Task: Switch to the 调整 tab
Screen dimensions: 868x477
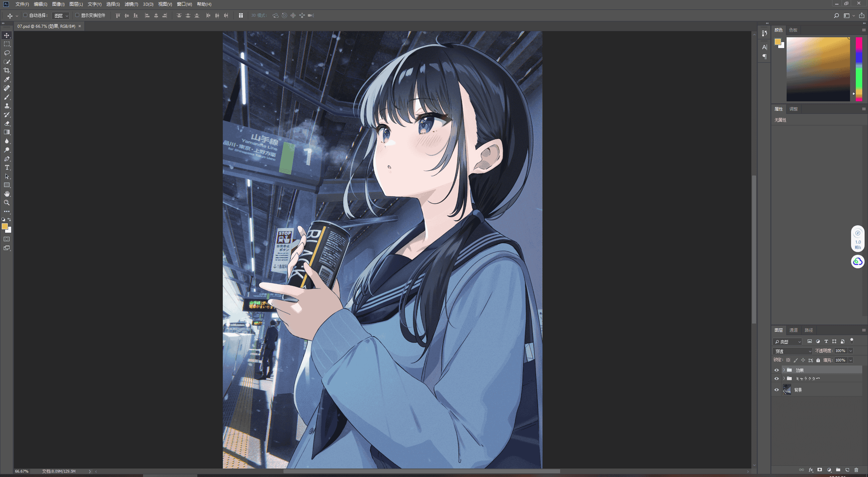Action: point(793,109)
